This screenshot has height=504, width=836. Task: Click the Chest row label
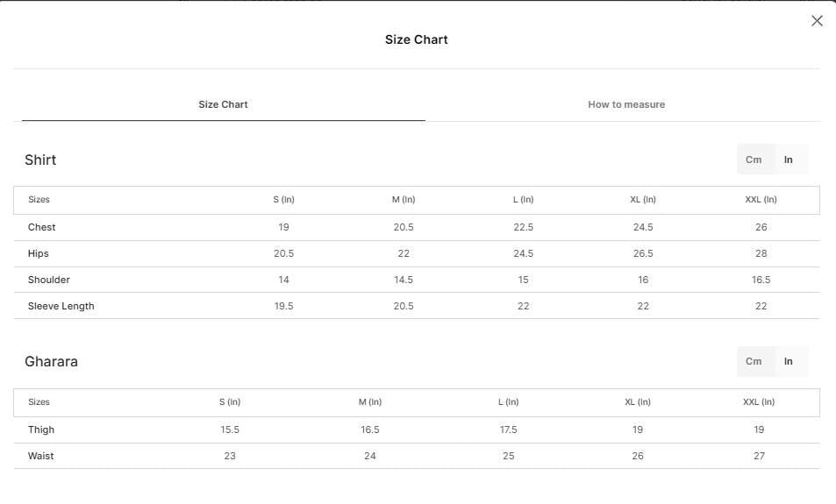41,227
